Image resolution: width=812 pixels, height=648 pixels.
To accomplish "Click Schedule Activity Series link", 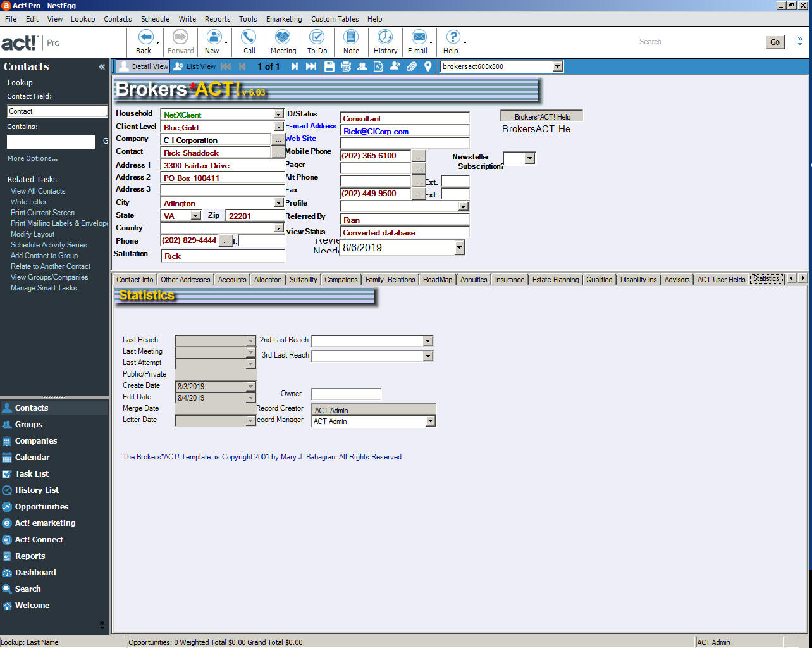I will [49, 245].
